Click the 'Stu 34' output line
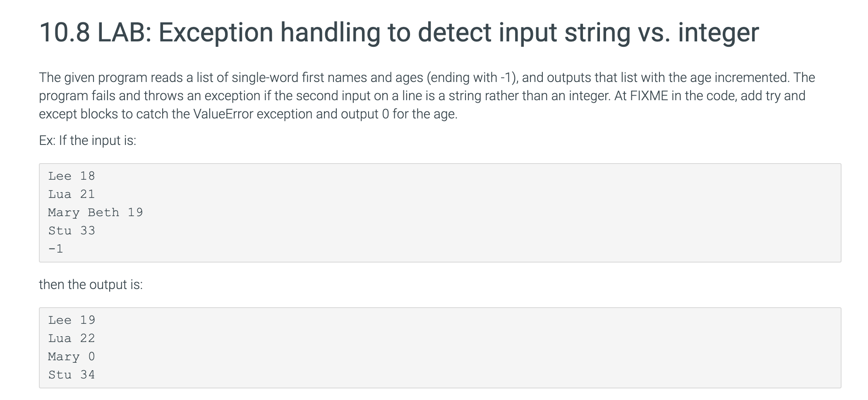The width and height of the screenshot is (868, 400). [x=72, y=375]
